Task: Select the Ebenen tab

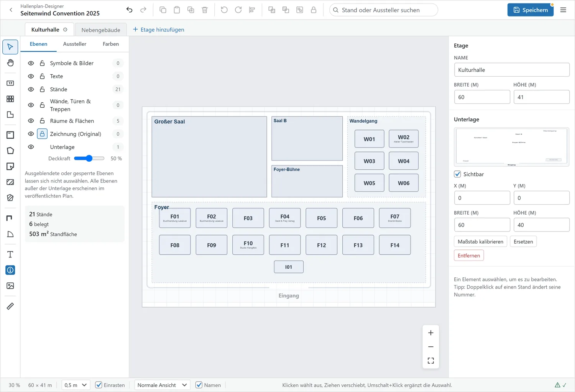Action: 39,44
